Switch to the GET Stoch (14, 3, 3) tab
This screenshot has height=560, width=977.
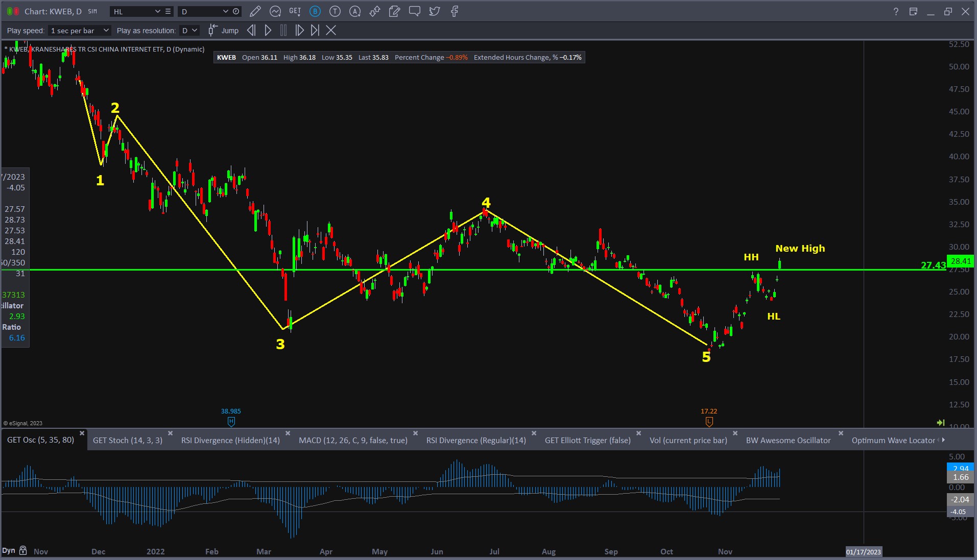(128, 440)
